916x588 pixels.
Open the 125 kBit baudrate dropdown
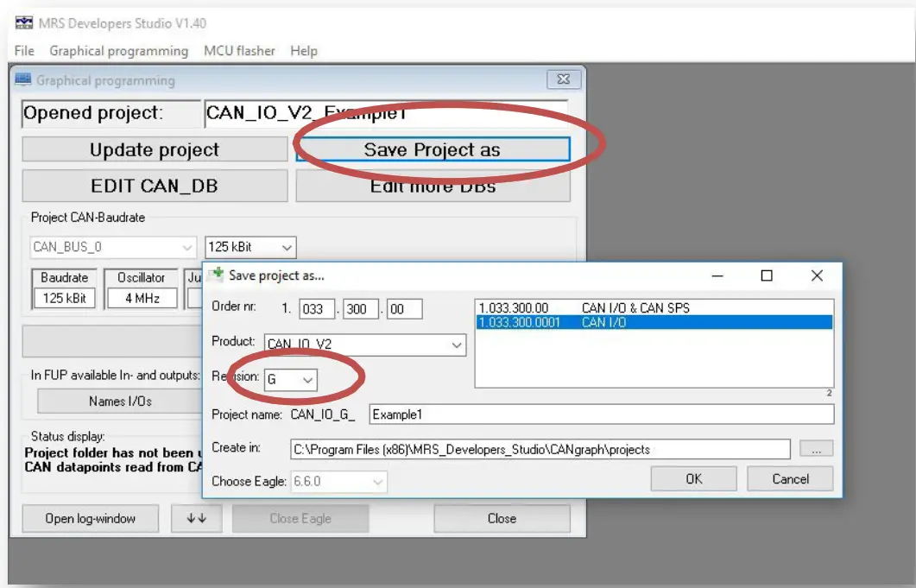[250, 247]
